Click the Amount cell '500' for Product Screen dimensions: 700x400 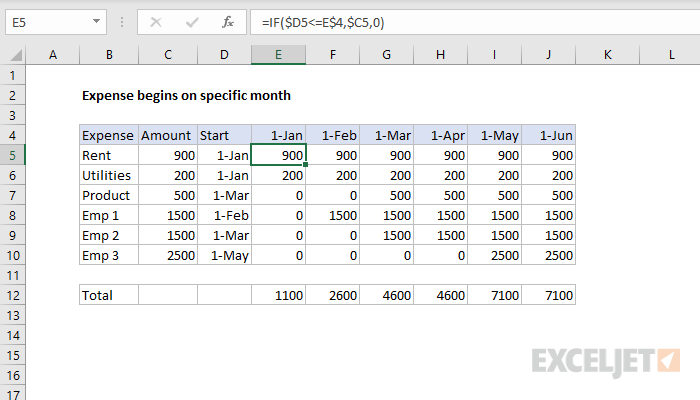click(x=168, y=195)
